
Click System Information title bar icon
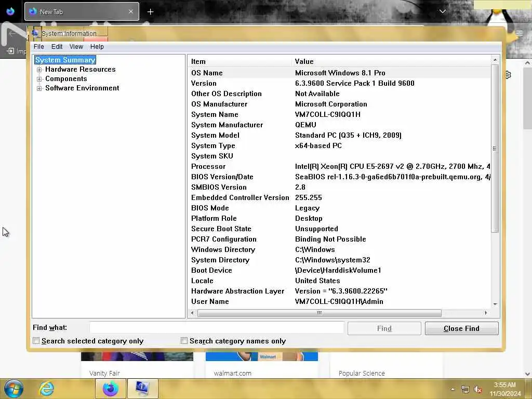35,33
